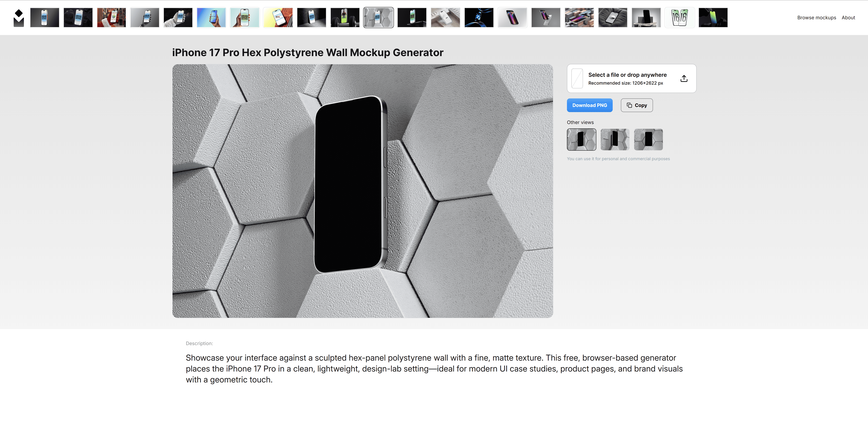Open the About link

click(848, 18)
